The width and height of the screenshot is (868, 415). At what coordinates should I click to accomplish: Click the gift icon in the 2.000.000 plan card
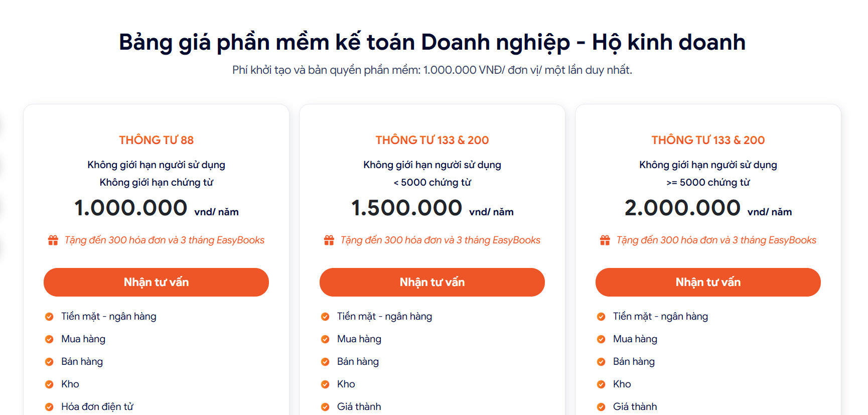click(x=605, y=240)
